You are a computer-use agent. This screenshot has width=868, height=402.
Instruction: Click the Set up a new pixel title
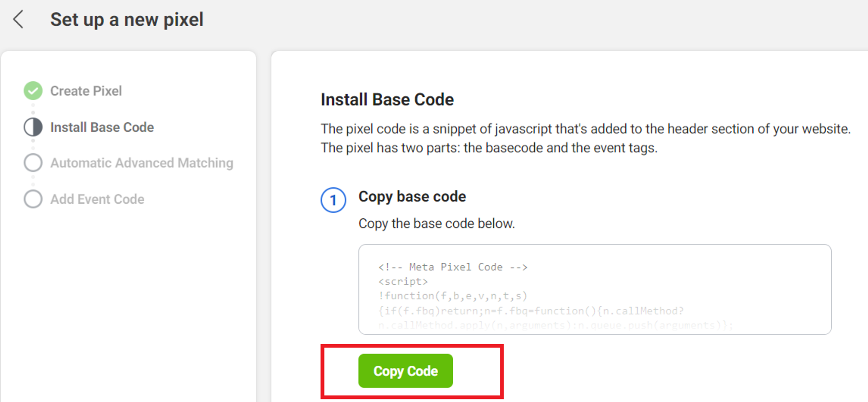tap(127, 20)
